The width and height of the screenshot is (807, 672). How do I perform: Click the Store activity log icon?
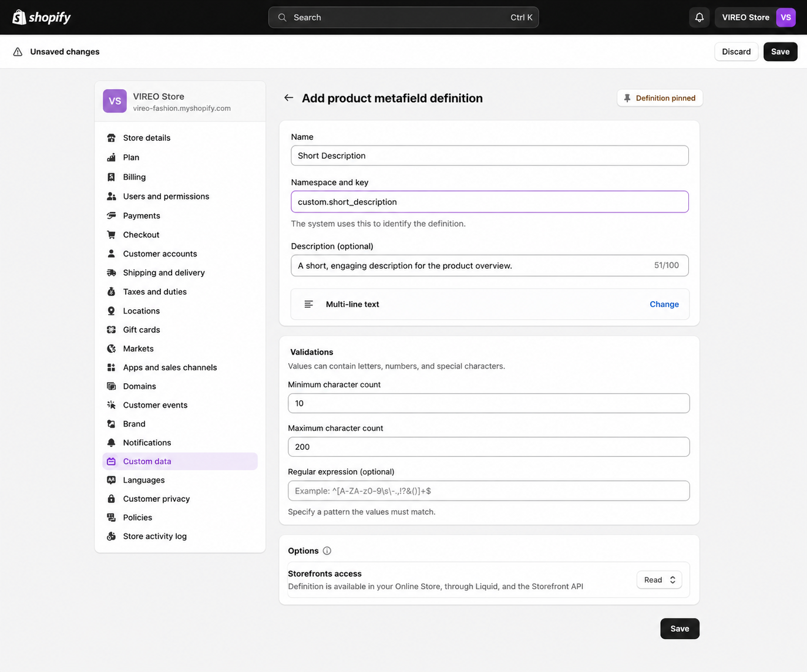tap(111, 536)
